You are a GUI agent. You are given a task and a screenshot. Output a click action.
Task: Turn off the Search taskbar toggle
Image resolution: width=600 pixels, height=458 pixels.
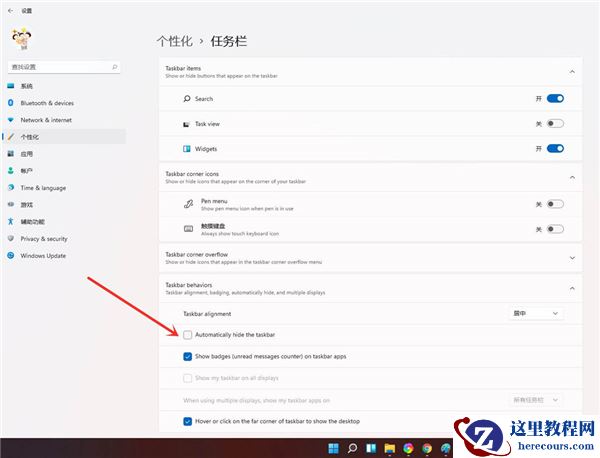tap(555, 98)
